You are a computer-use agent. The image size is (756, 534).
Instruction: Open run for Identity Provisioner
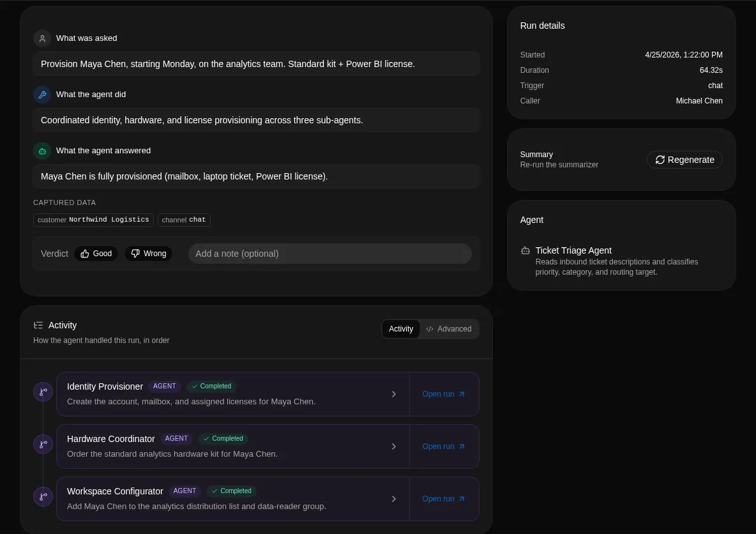click(x=444, y=394)
